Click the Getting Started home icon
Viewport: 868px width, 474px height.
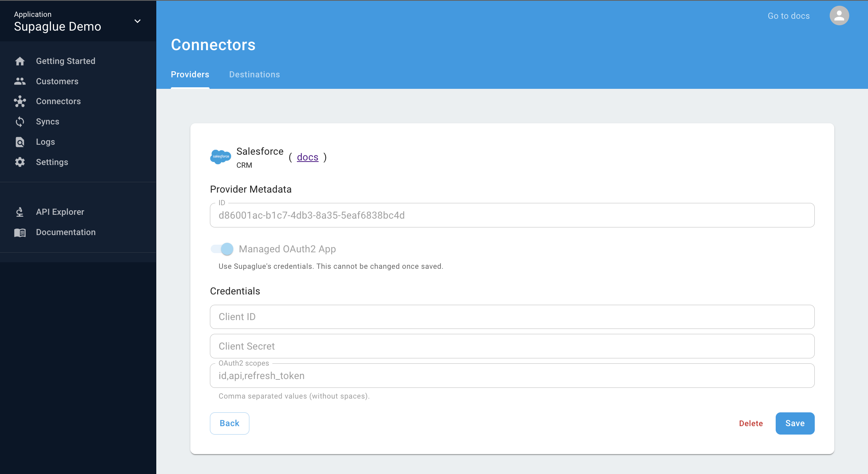tap(20, 61)
